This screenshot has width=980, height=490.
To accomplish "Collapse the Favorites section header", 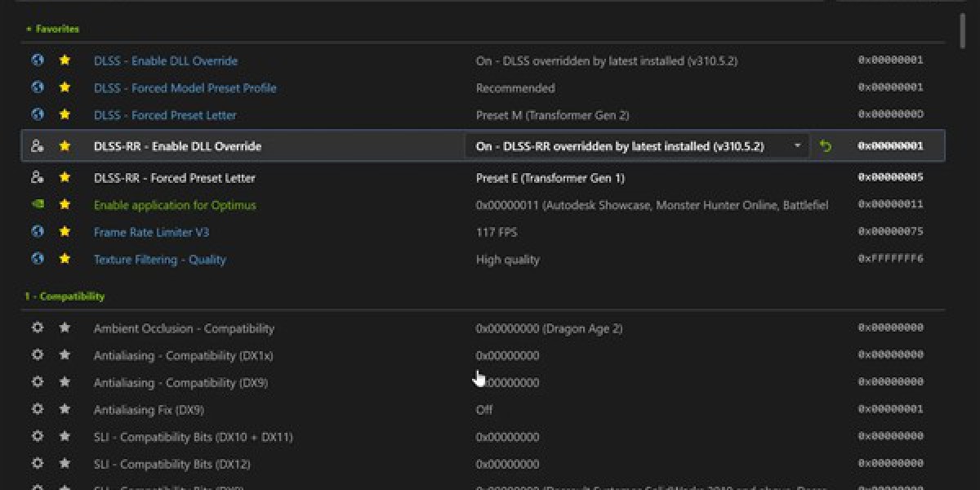I will pyautogui.click(x=52, y=29).
